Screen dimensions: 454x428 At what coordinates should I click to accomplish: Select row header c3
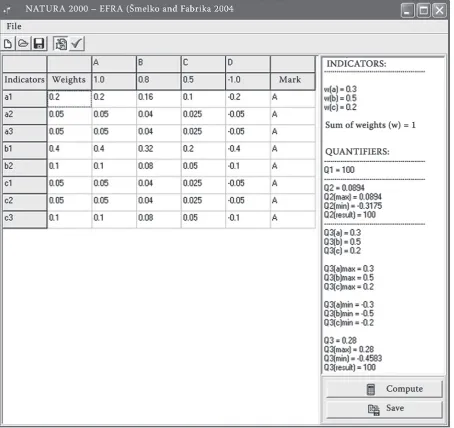[x=24, y=219]
